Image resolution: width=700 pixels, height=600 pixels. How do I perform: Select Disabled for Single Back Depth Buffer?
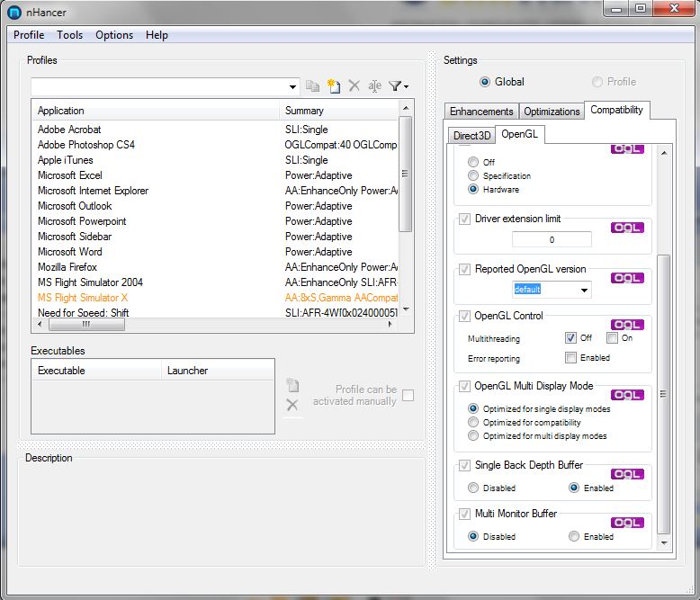(x=474, y=488)
